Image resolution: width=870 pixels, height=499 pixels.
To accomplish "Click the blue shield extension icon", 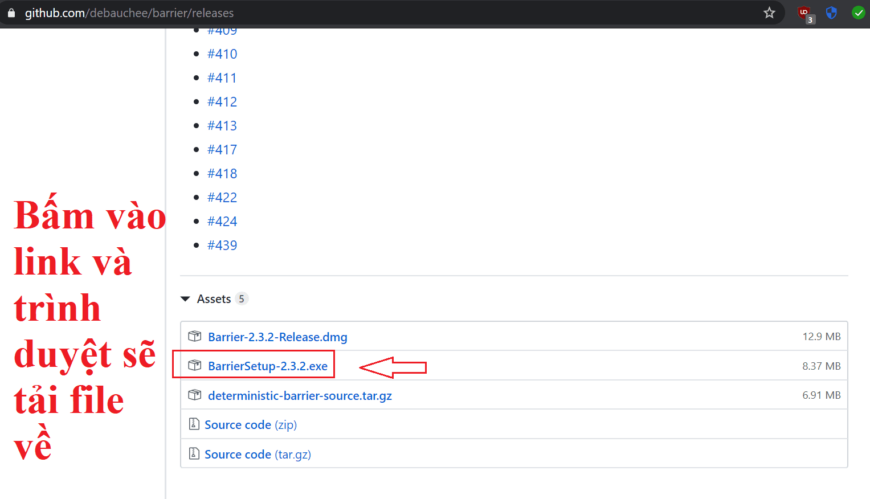I will [x=831, y=13].
